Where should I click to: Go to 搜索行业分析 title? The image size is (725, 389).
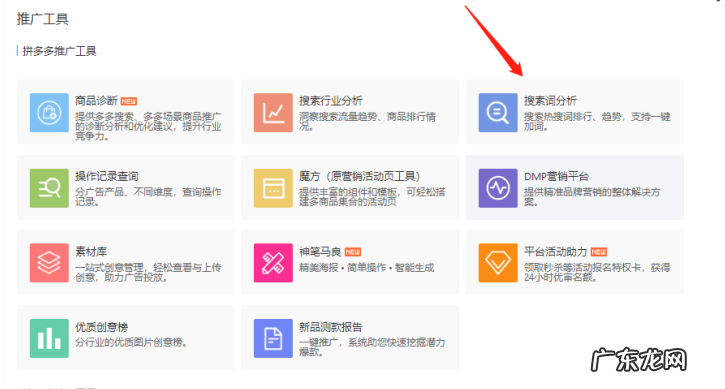coord(331,101)
